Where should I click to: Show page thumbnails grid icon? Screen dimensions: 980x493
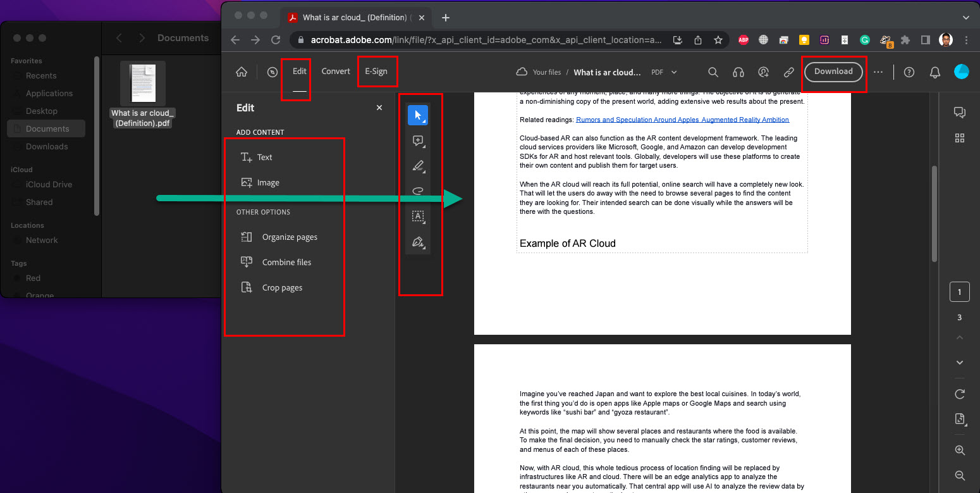960,138
